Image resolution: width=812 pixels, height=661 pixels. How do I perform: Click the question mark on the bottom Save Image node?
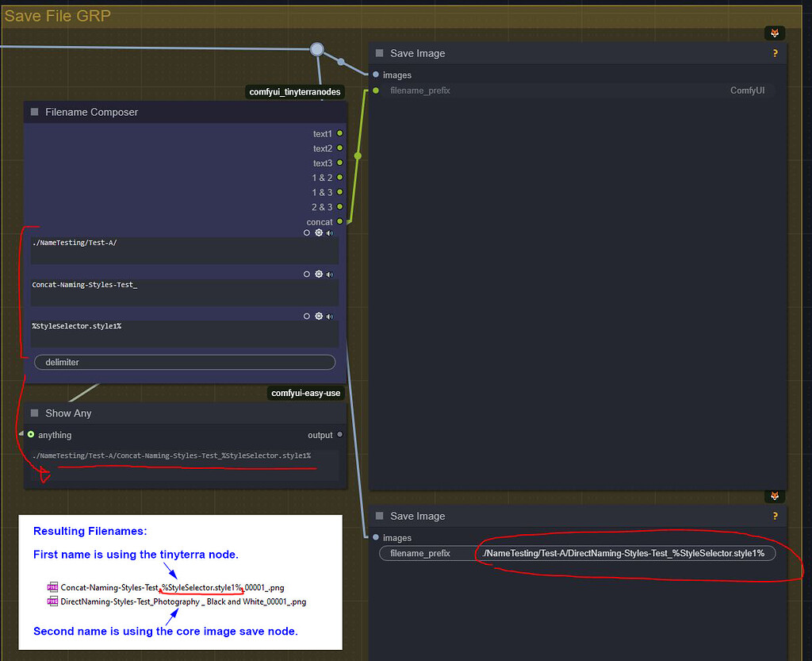776,516
